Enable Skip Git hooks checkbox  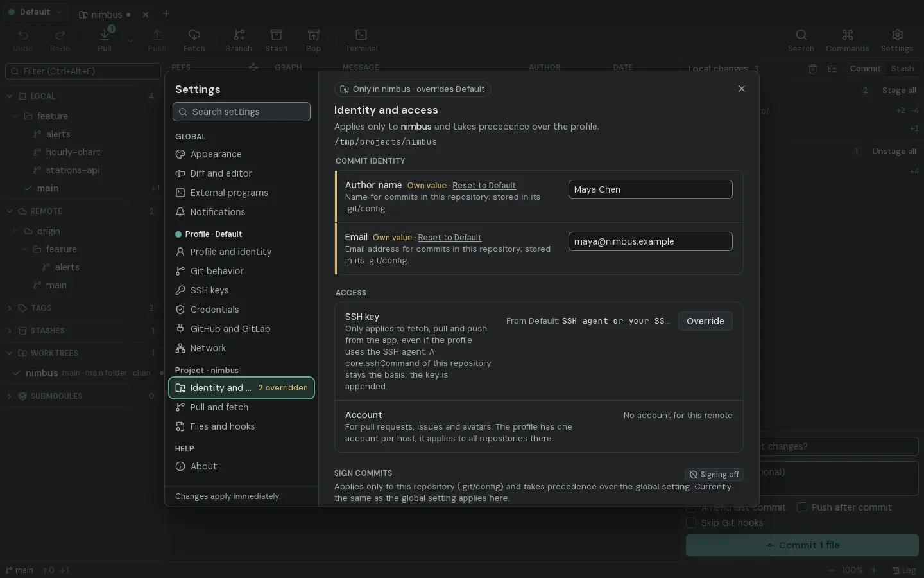coord(691,523)
